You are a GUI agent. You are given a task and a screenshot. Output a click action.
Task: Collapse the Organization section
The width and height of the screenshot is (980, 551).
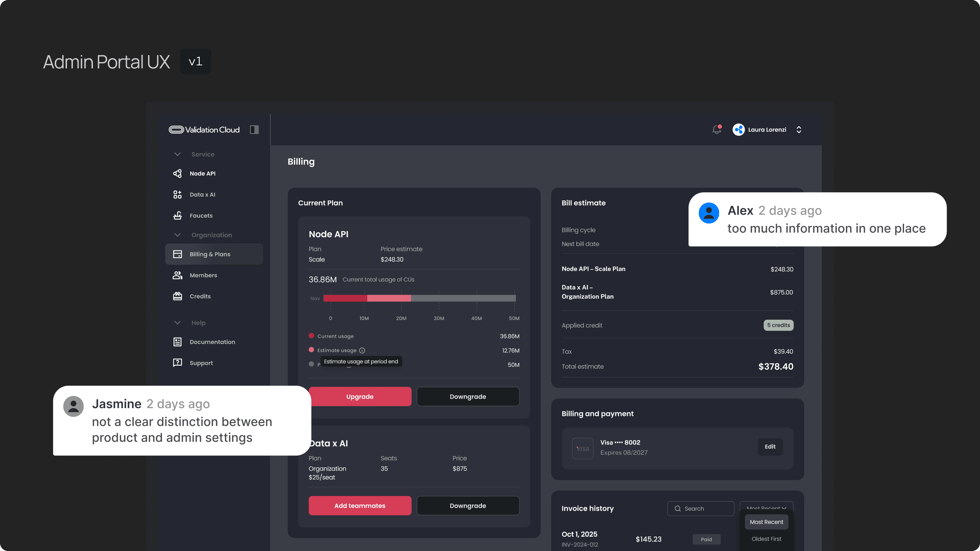(177, 235)
